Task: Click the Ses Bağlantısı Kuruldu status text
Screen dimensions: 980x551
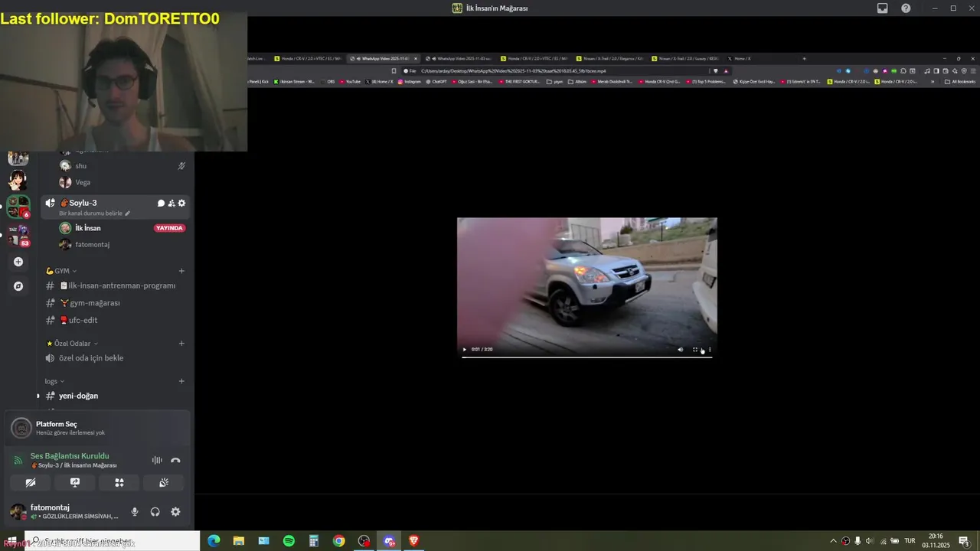Action: point(70,456)
